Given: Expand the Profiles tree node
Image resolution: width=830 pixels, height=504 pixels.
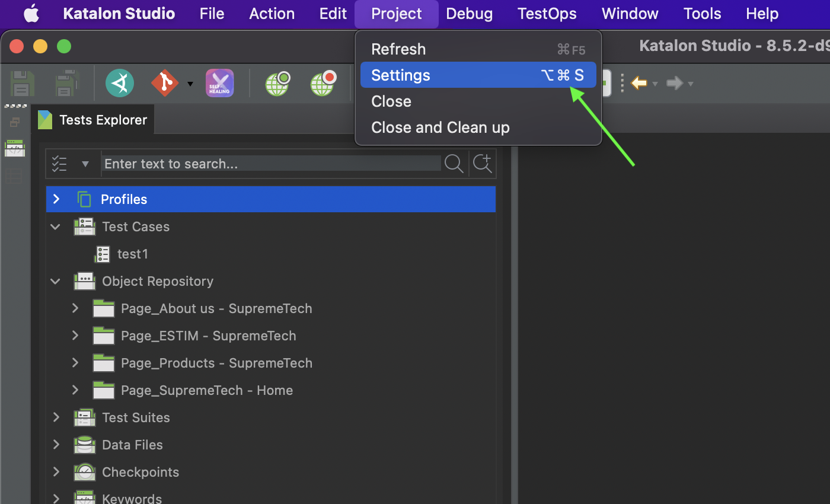Looking at the screenshot, I should pyautogui.click(x=56, y=199).
